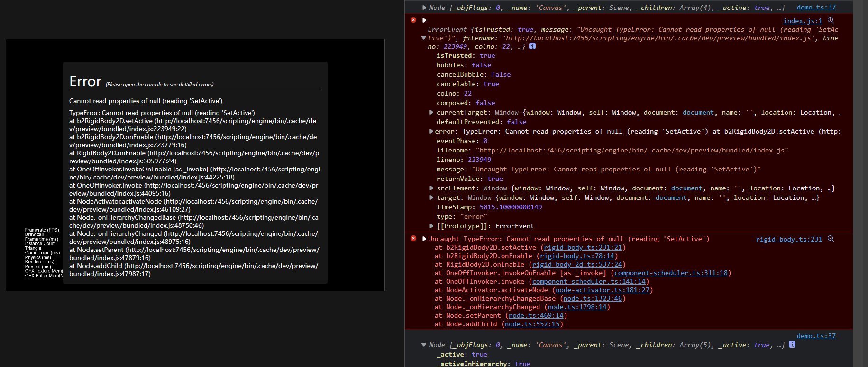Expand the currentTarget: Window property

tap(431, 112)
